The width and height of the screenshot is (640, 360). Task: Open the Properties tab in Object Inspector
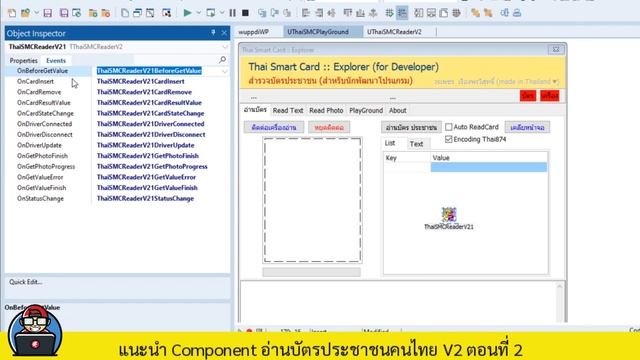[24, 60]
